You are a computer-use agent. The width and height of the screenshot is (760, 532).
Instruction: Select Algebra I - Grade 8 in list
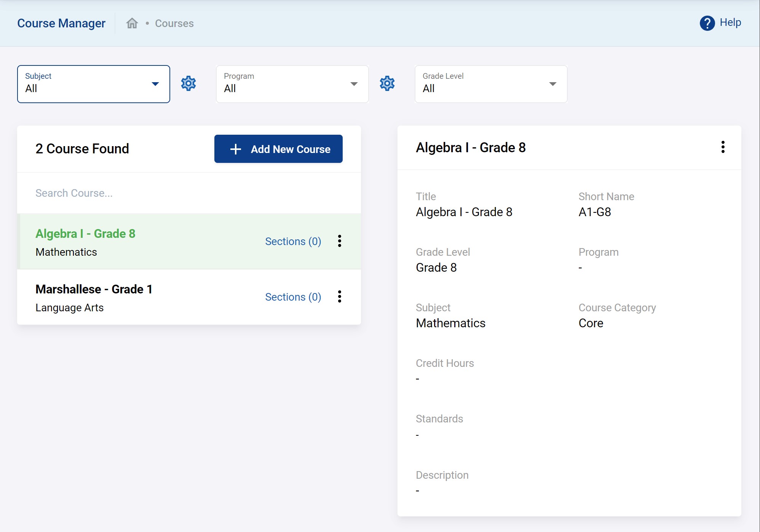(x=85, y=234)
